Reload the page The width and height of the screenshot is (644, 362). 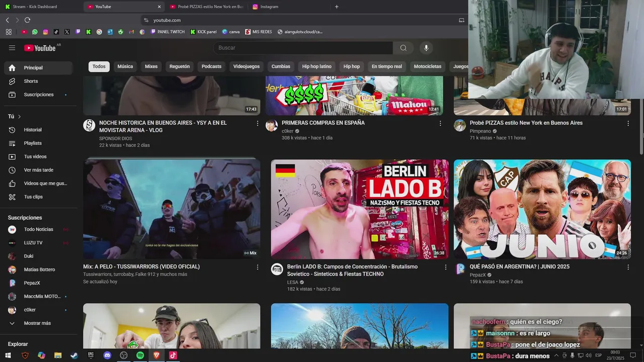pyautogui.click(x=27, y=20)
